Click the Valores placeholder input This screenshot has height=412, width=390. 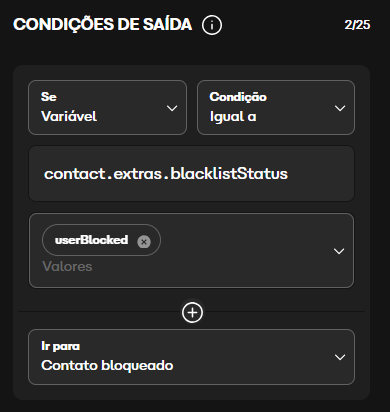click(67, 266)
